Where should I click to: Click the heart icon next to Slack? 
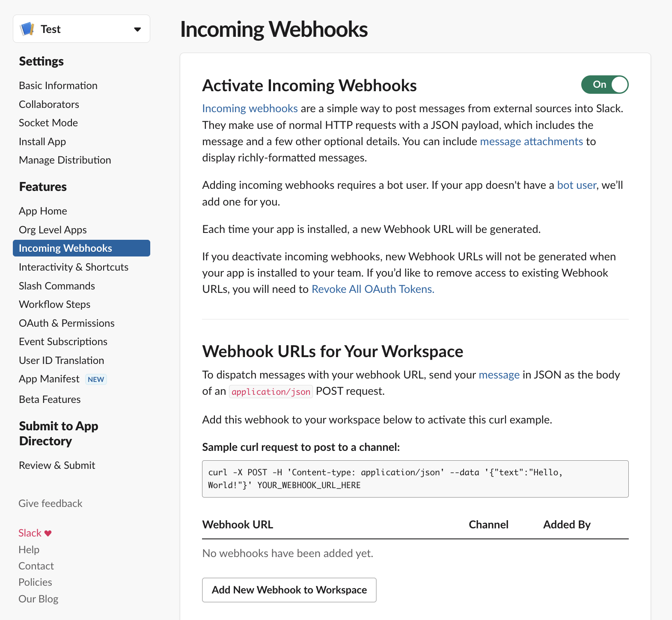[48, 533]
